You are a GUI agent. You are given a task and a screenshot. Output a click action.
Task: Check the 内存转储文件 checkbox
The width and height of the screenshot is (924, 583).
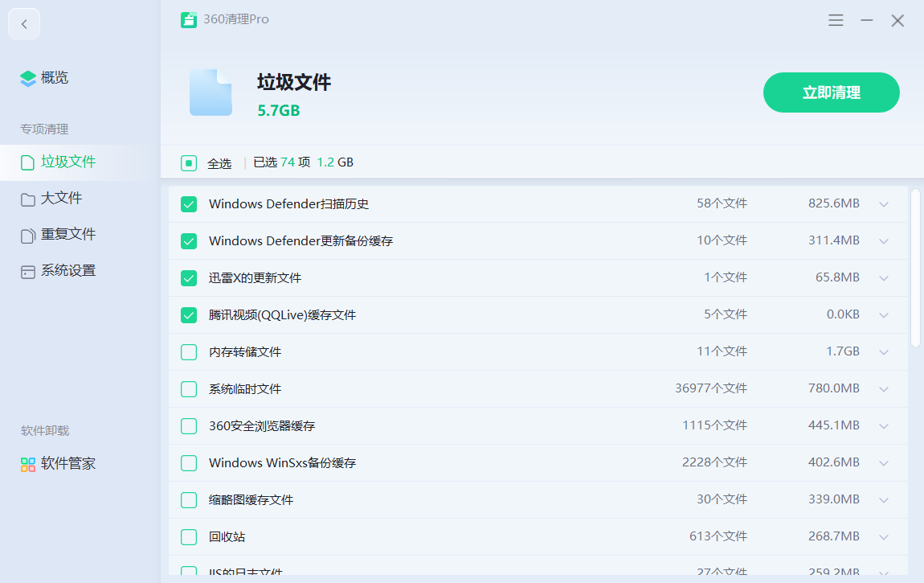(189, 352)
